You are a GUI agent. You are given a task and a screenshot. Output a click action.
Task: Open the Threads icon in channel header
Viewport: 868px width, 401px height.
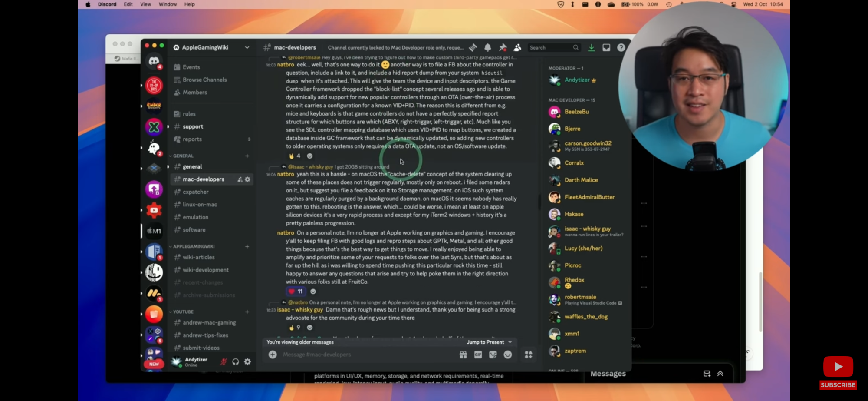pyautogui.click(x=473, y=47)
